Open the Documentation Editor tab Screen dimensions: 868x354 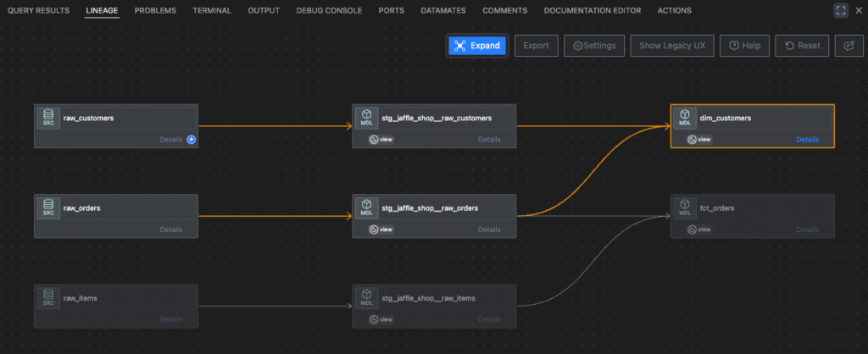tap(593, 10)
